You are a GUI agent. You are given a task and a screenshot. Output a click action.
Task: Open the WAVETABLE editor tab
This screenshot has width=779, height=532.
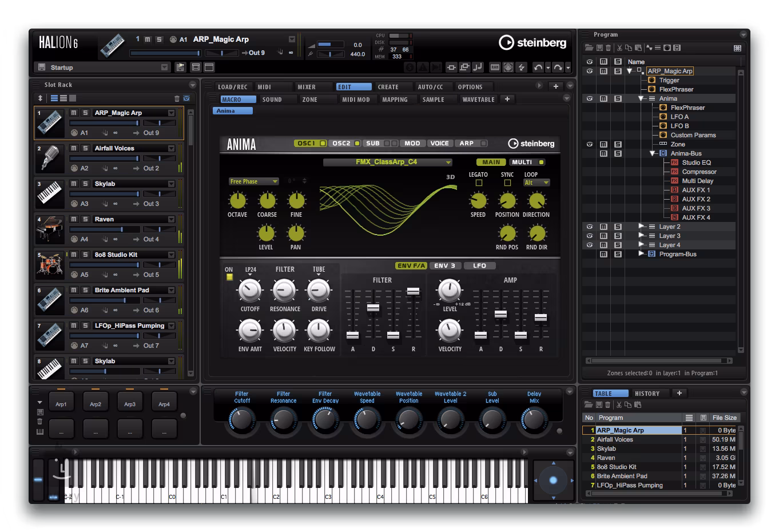coord(478,100)
